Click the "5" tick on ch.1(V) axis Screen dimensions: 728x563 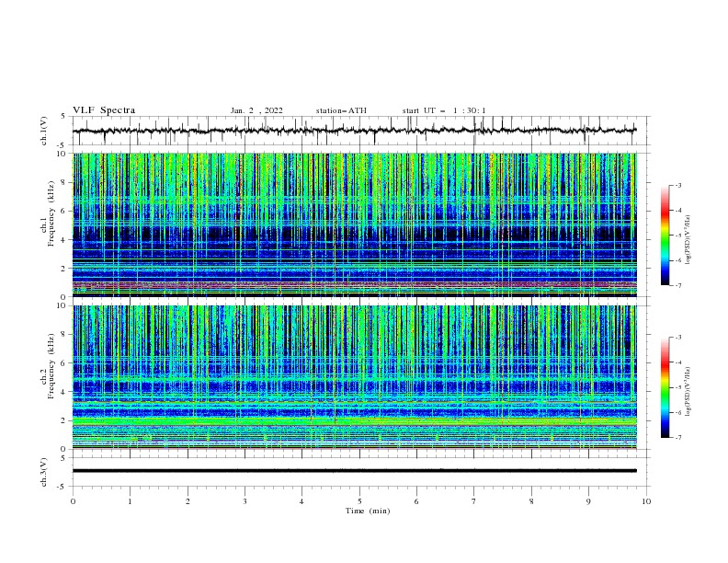point(63,117)
